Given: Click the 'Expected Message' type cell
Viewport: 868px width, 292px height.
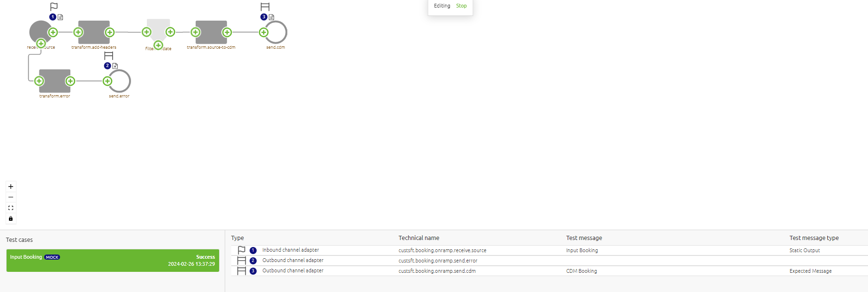Looking at the screenshot, I should pyautogui.click(x=810, y=271).
